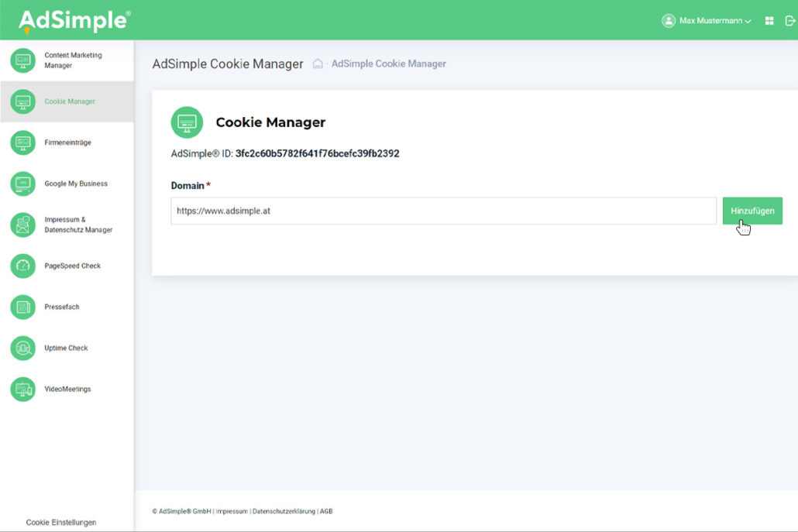The image size is (798, 532).
Task: Open Impressum & Datenschutz Manager menu entry
Action: (77, 225)
